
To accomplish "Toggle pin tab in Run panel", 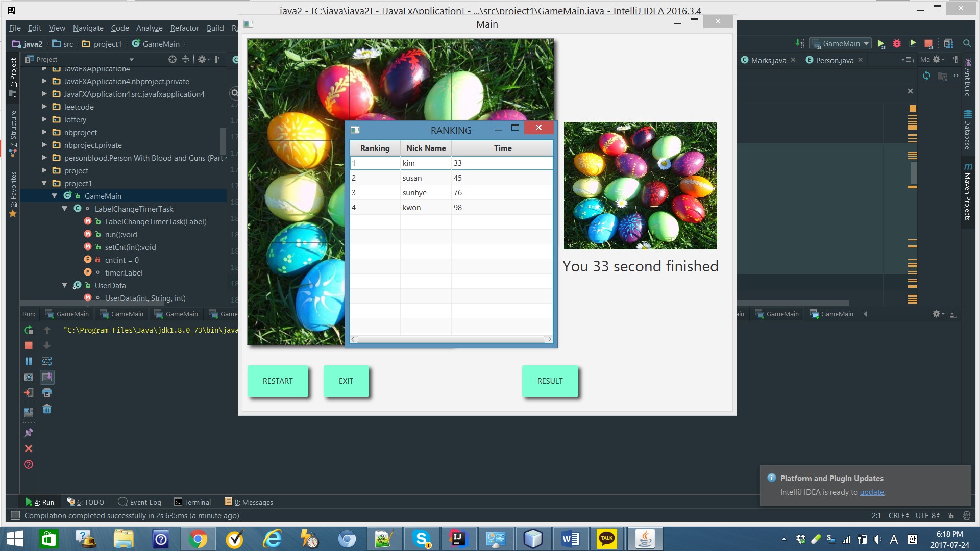I will click(29, 433).
